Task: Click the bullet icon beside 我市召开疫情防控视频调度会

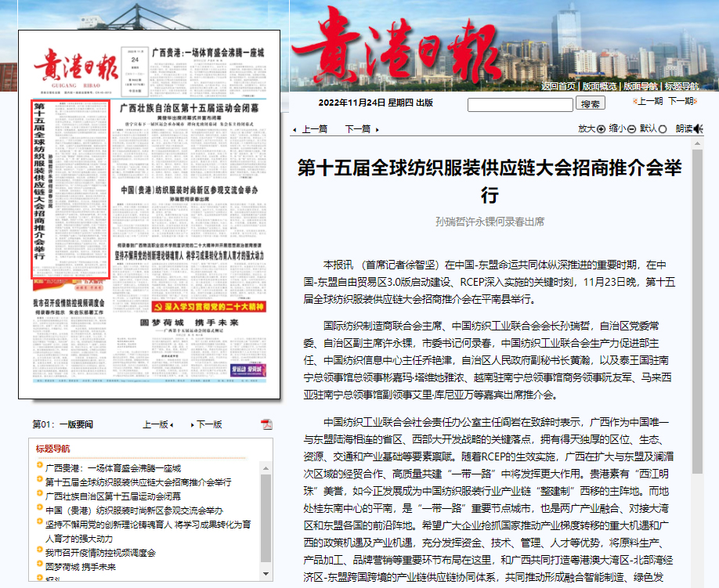Action: (x=39, y=550)
